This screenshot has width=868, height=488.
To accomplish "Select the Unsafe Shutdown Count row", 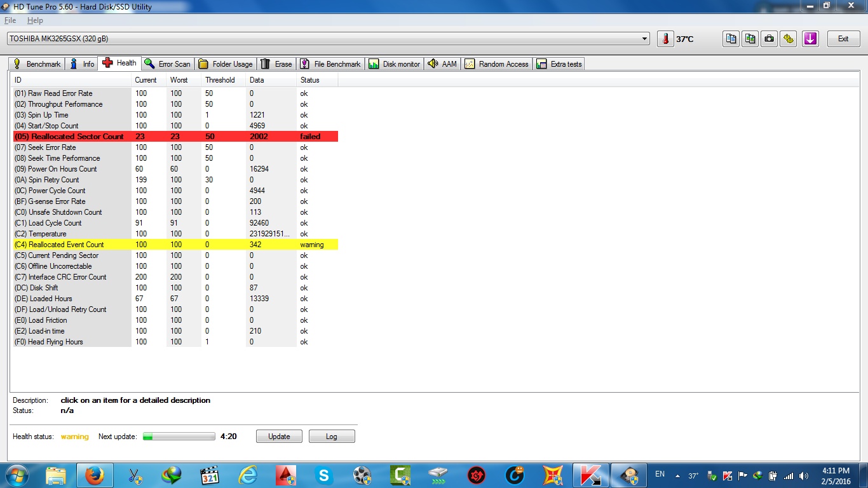I will [175, 212].
